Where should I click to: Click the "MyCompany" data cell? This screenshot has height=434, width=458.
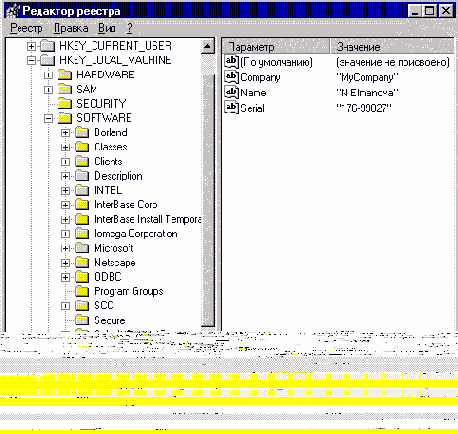point(367,77)
